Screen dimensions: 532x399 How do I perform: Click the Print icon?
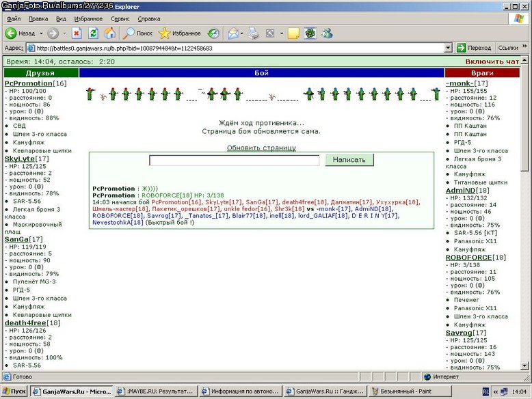coord(253,33)
